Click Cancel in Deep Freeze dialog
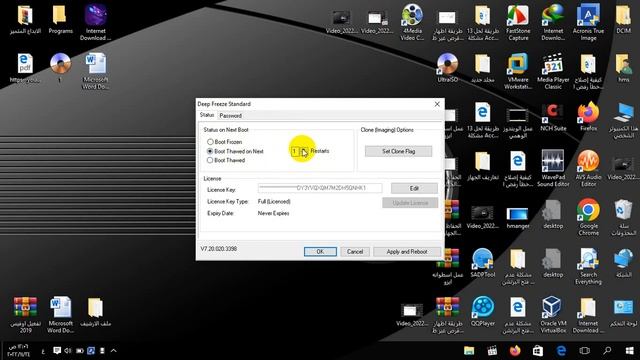 click(355, 252)
